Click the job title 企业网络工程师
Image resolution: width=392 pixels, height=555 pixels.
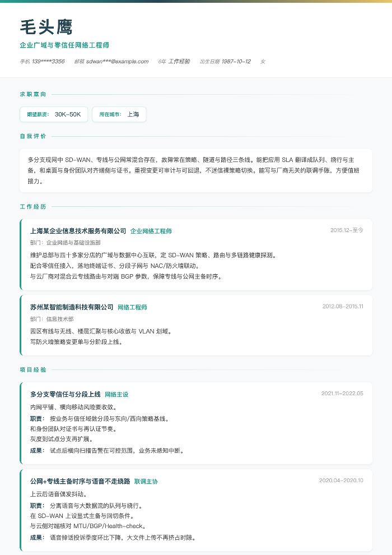pos(151,231)
